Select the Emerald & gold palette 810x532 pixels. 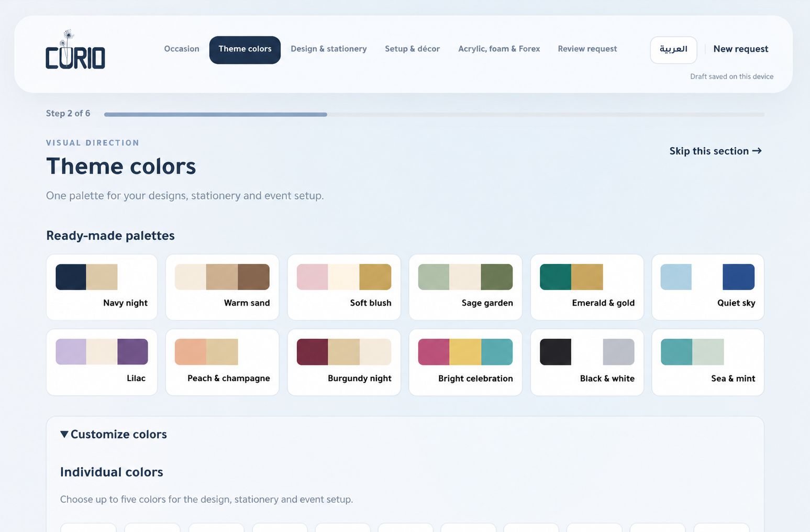pyautogui.click(x=587, y=287)
